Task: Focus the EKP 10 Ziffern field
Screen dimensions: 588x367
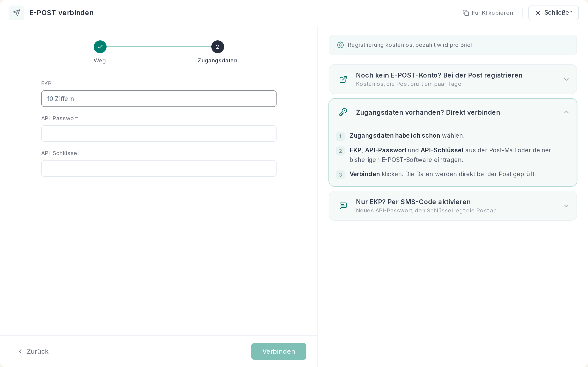Action: point(159,99)
